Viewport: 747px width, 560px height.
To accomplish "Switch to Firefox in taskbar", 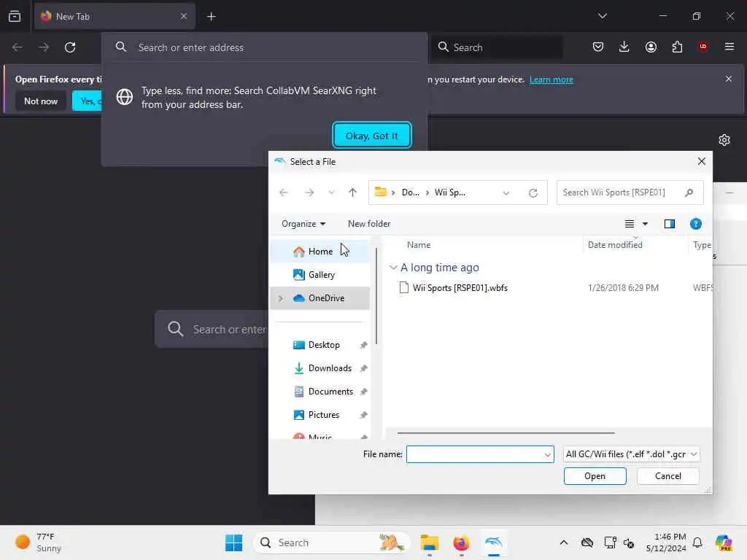I will [x=461, y=542].
